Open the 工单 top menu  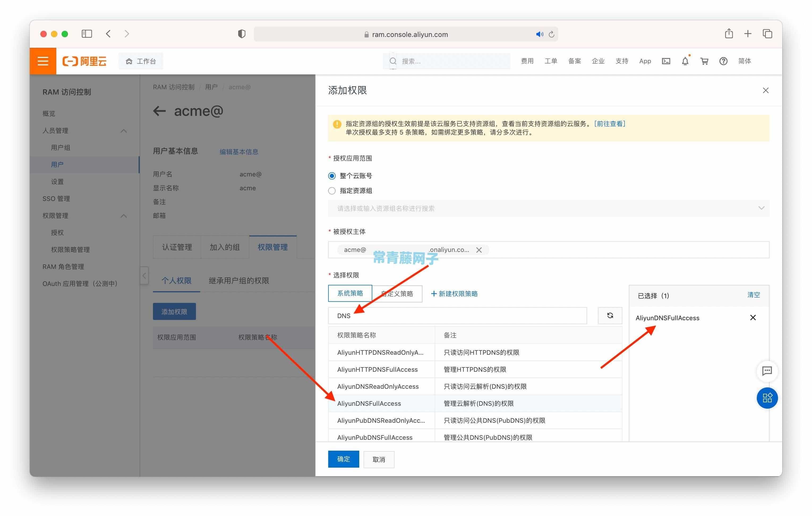pos(551,61)
